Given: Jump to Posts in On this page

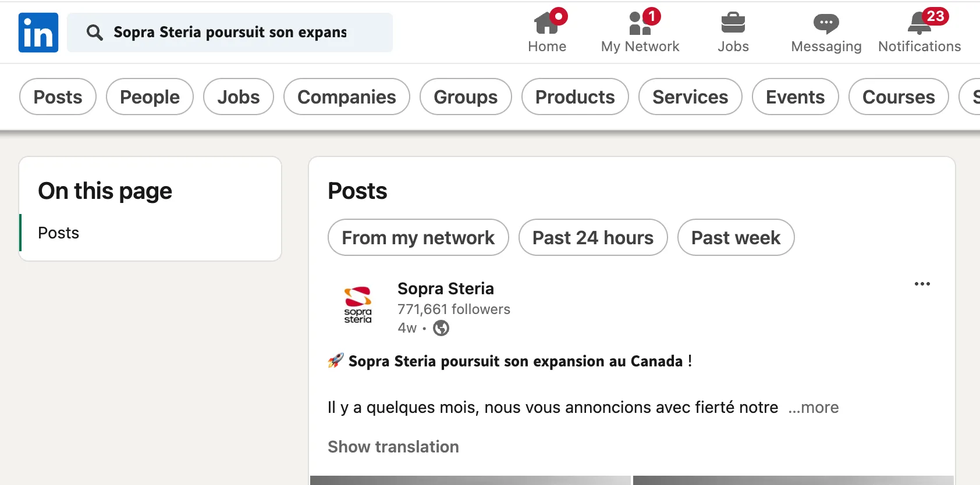Looking at the screenshot, I should [x=59, y=233].
